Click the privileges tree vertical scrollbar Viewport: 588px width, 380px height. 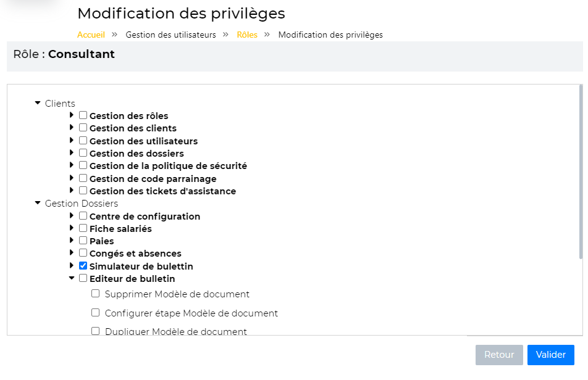coord(581,173)
